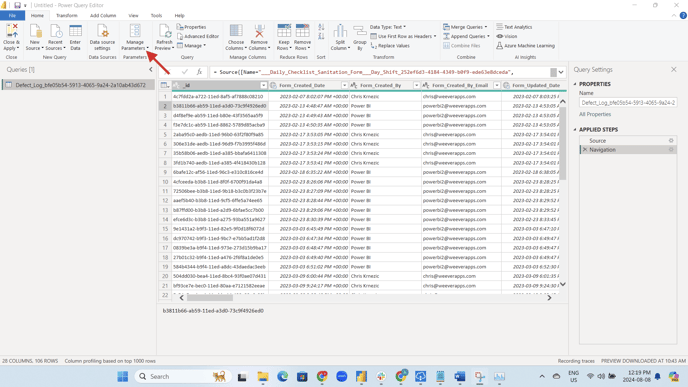This screenshot has width=688, height=387.
Task: Click the All Properties link
Action: [595, 114]
